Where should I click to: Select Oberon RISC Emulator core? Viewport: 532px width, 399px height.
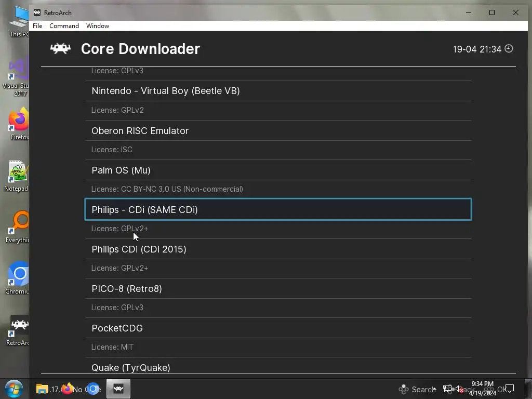pyautogui.click(x=278, y=130)
